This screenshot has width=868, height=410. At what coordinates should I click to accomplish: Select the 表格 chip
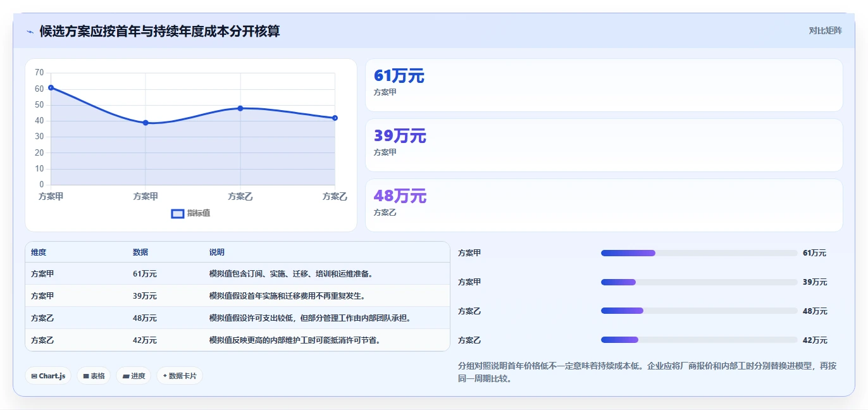[94, 376]
